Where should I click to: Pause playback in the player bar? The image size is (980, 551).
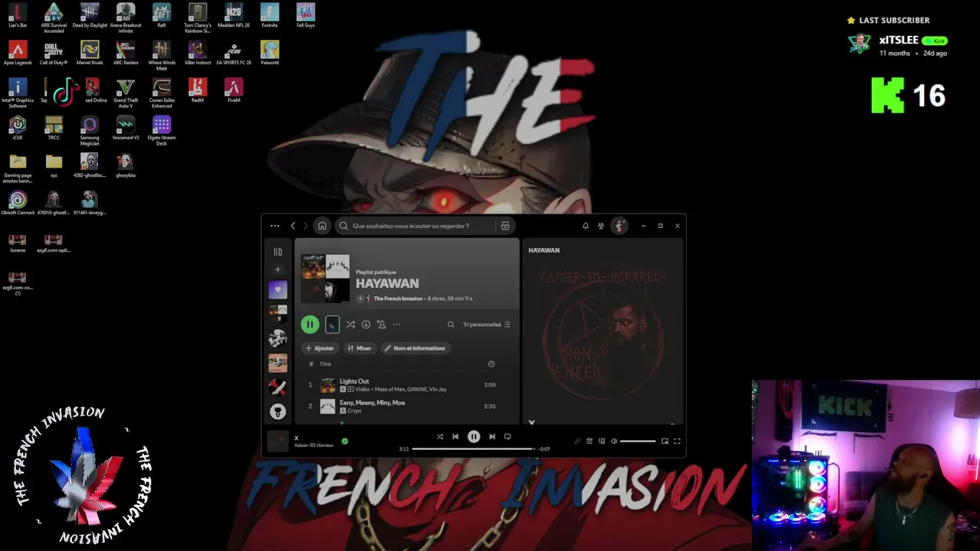click(x=474, y=437)
